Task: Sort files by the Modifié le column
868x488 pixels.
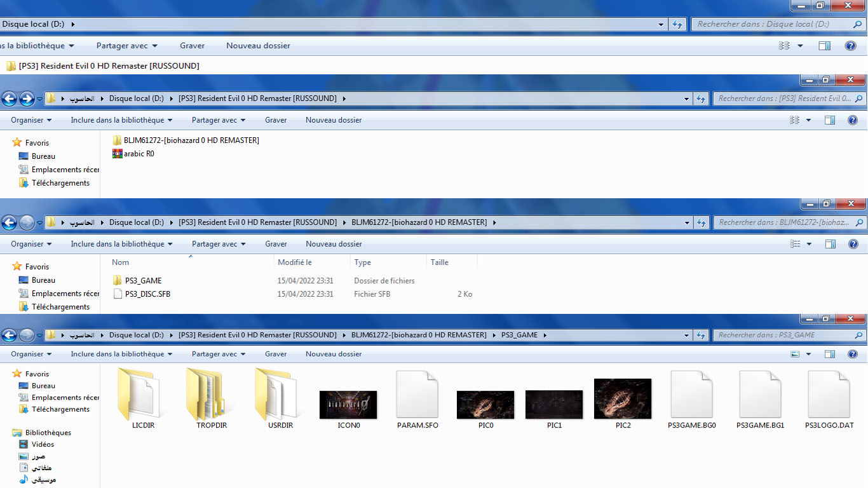Action: point(295,262)
